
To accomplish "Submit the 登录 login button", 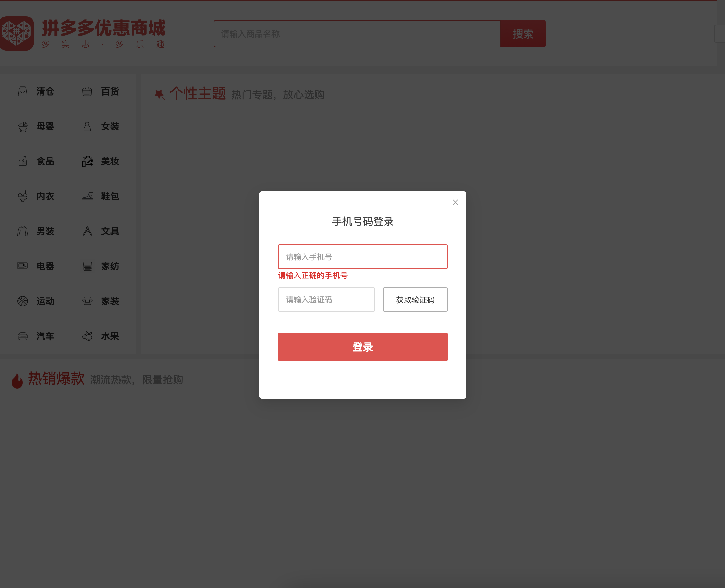I will [x=362, y=346].
